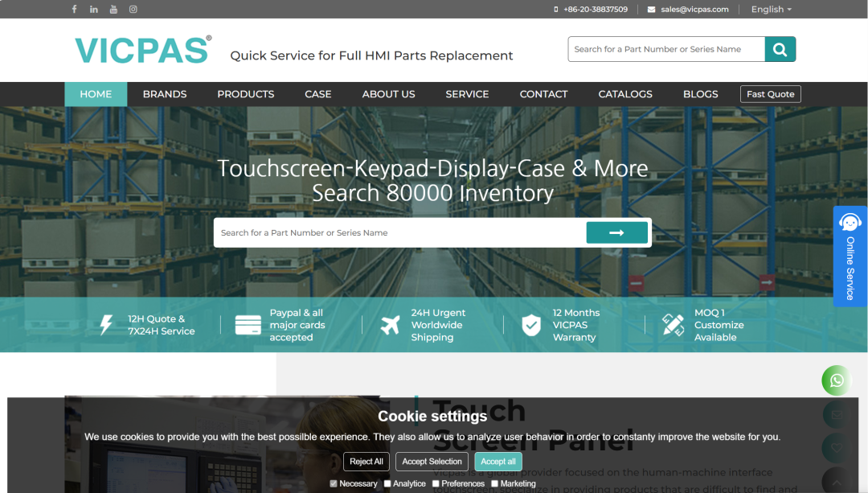Go to the HOME menu item
This screenshot has width=868, height=493.
pyautogui.click(x=96, y=94)
